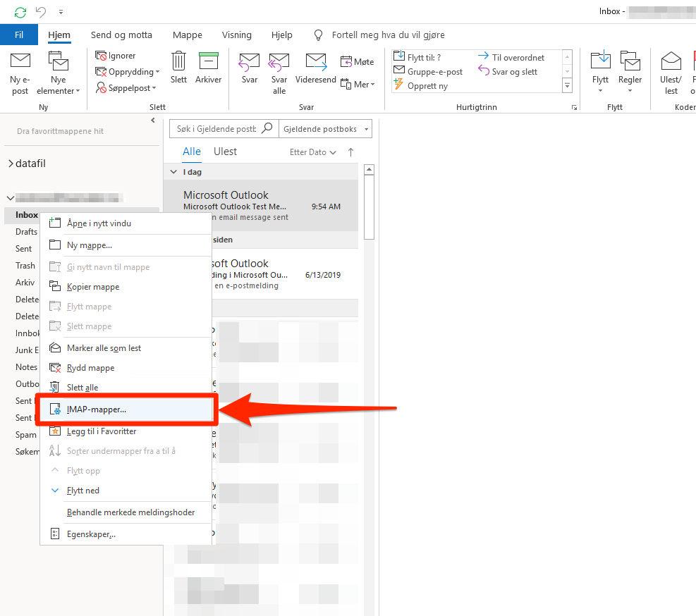The height and width of the screenshot is (616, 696).
Task: Click the message list scroll up arrow
Action: (369, 170)
